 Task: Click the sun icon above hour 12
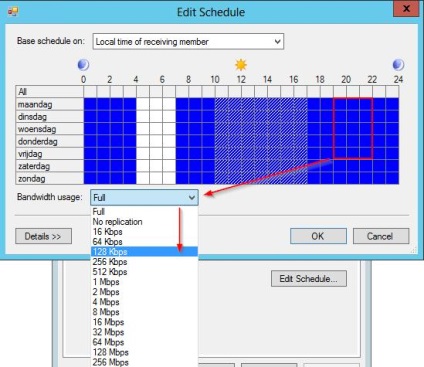pos(241,65)
